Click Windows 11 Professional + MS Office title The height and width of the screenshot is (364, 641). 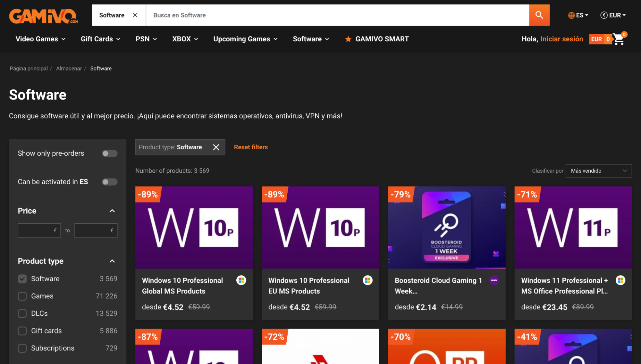pos(565,286)
